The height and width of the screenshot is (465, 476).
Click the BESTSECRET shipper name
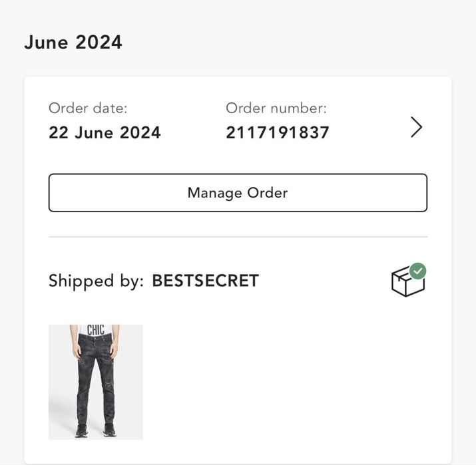pos(205,281)
